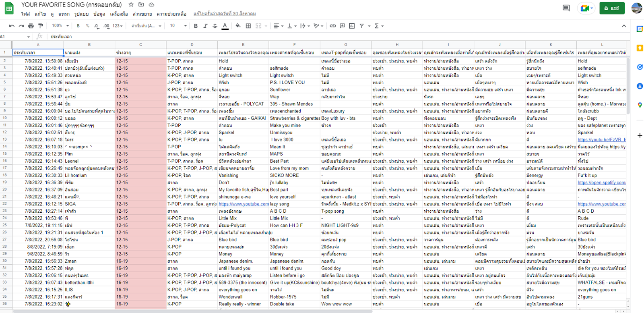Open Contacts side panel
Image resolution: width=644 pixels, height=313 pixels.
tap(640, 86)
